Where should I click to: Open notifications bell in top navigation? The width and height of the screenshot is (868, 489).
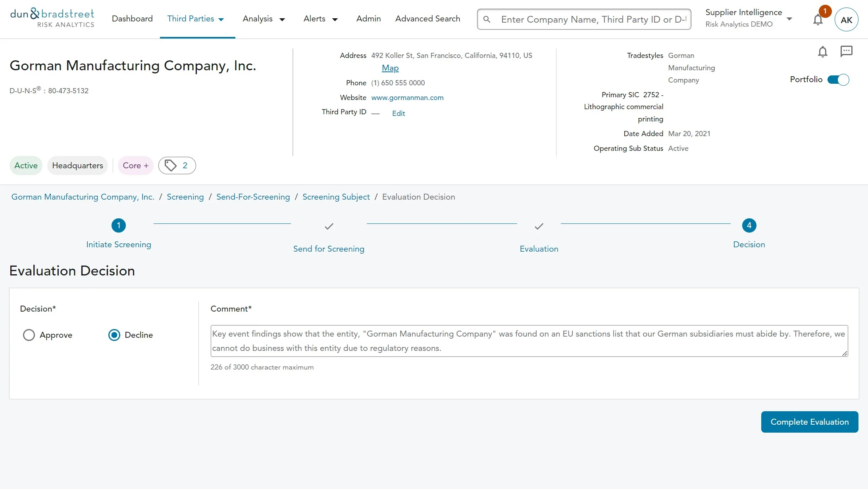pos(818,19)
